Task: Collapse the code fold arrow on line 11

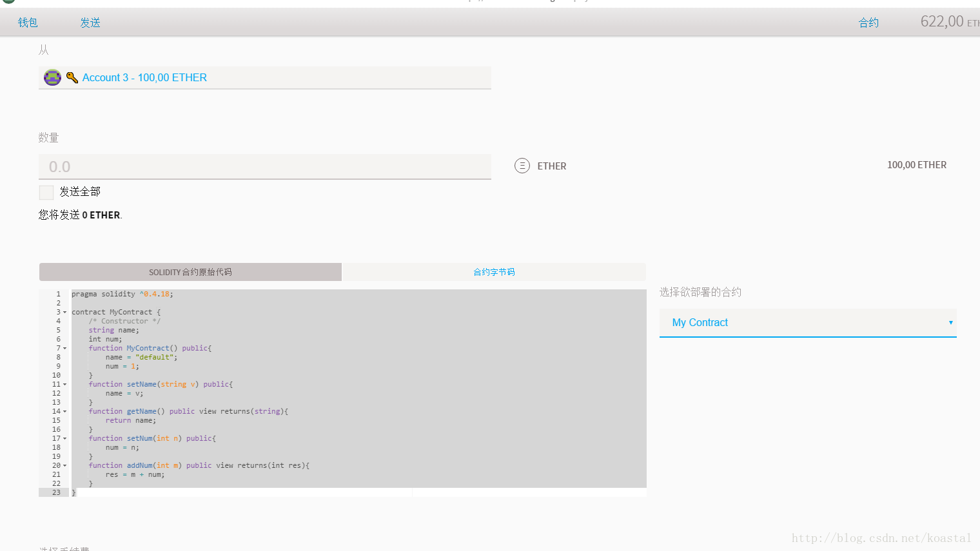Action: (x=65, y=385)
